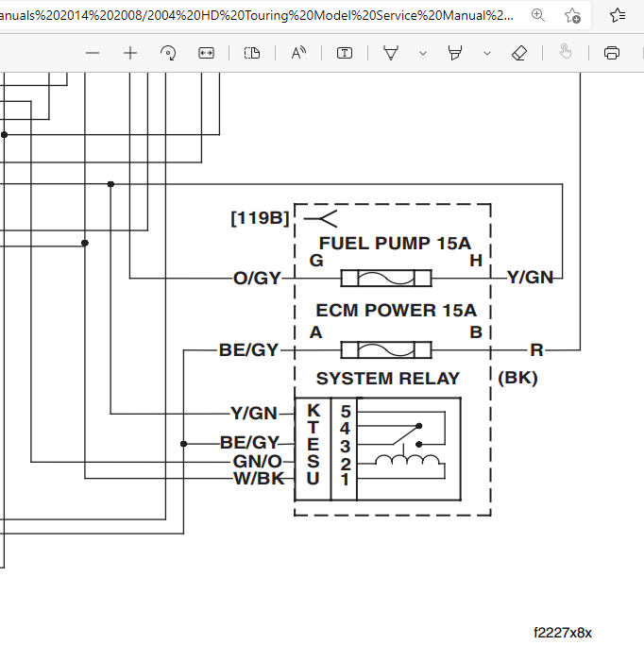Click the FUEL PUMP 15A fuse symbol

pyautogui.click(x=386, y=278)
